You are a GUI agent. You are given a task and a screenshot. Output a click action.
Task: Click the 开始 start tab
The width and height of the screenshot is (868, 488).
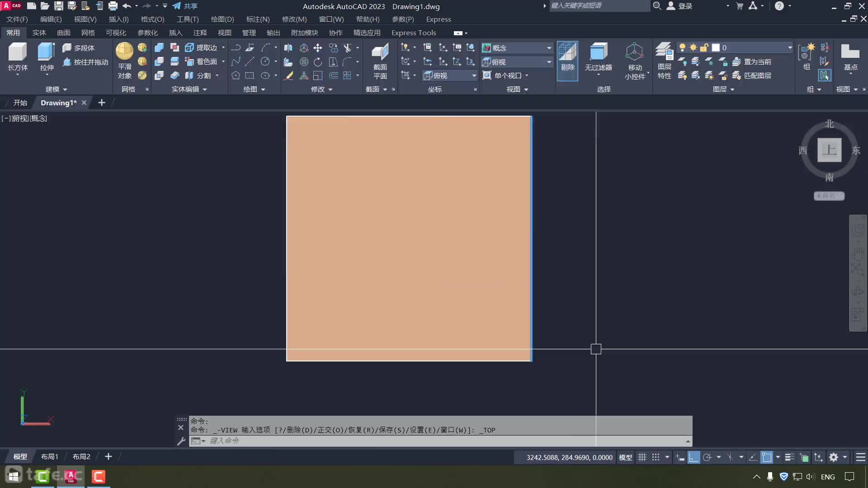20,103
